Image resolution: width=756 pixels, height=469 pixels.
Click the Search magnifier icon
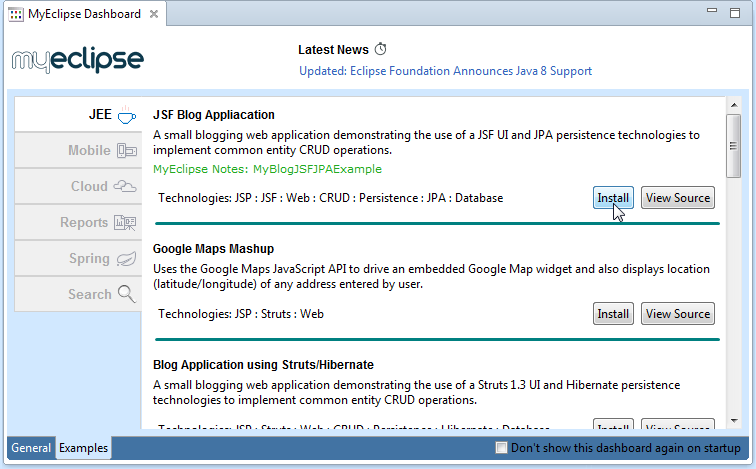pos(126,294)
